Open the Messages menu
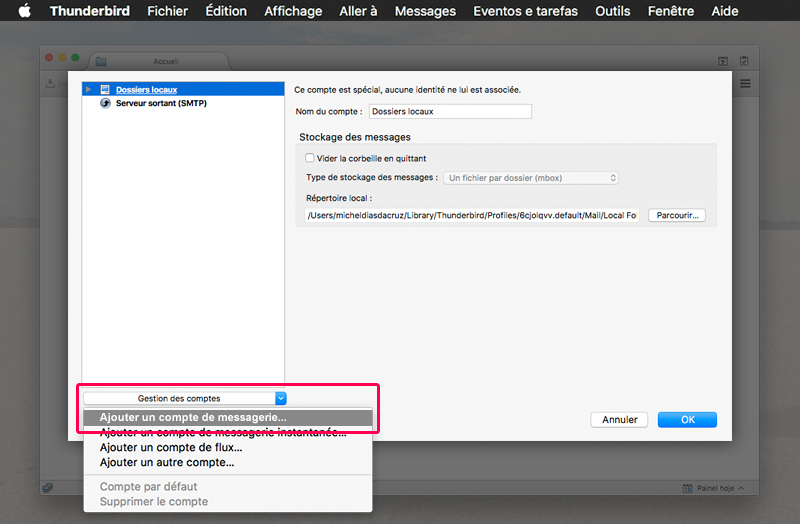Screen dimensions: 800x524 tap(425, 11)
